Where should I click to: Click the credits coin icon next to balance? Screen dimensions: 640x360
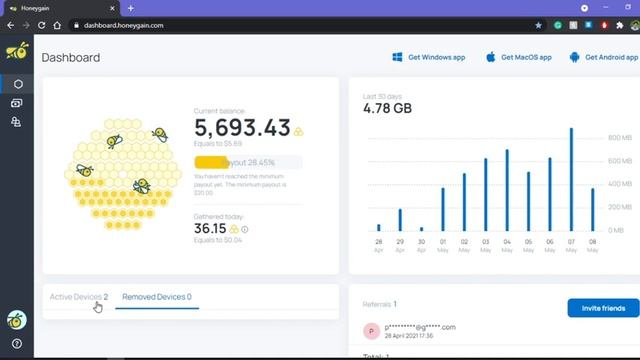298,131
